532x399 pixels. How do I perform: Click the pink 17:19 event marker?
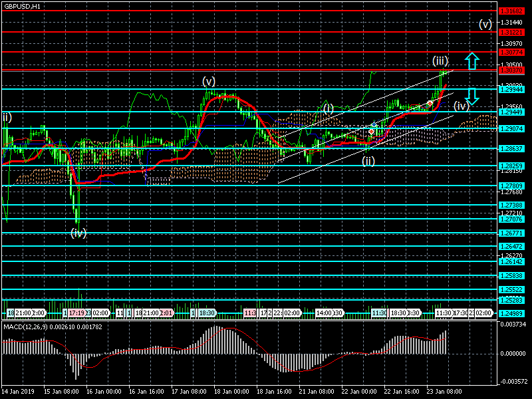pos(76,312)
